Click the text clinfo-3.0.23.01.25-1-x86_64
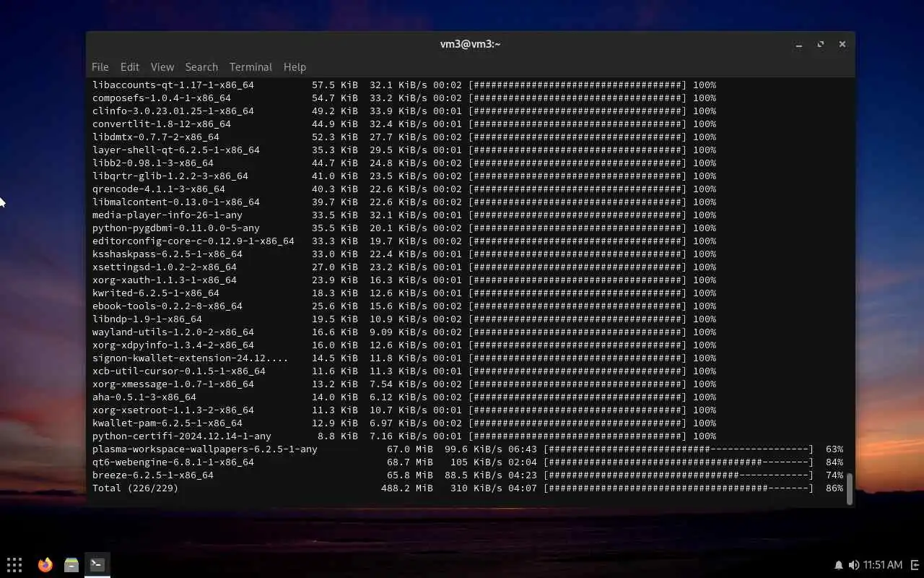This screenshot has height=578, width=924. (173, 111)
